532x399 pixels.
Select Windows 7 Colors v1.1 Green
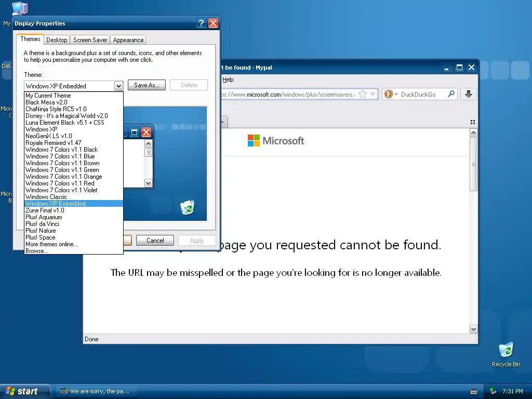(74, 170)
